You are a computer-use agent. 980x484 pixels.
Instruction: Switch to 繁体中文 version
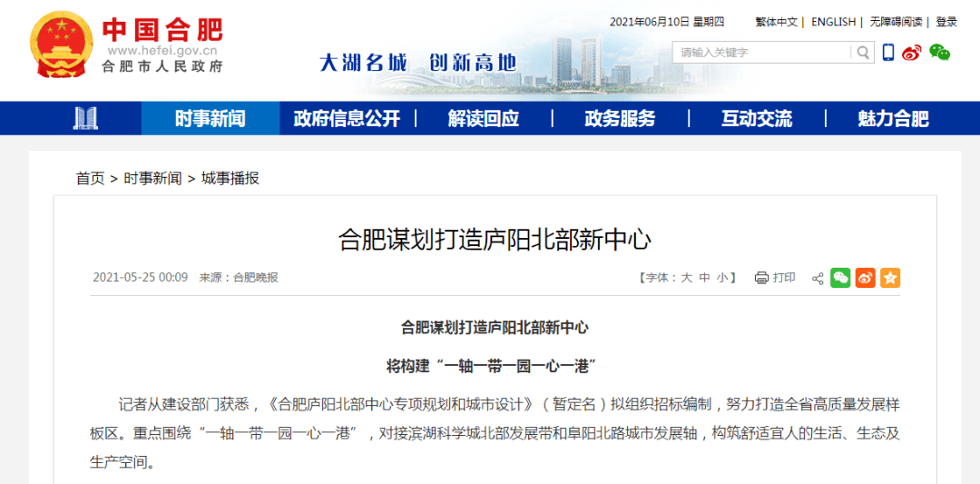coord(776,22)
